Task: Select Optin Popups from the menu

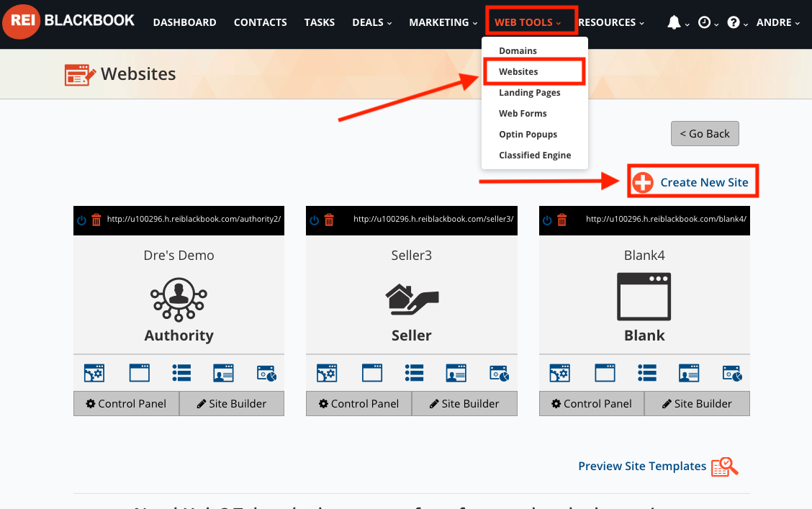Action: pyautogui.click(x=528, y=134)
